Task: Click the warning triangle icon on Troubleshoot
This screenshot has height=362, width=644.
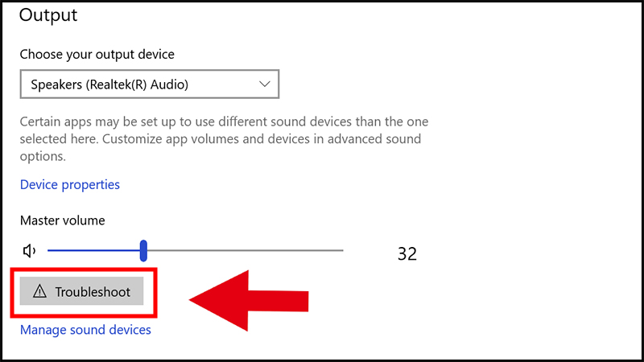Action: point(39,292)
